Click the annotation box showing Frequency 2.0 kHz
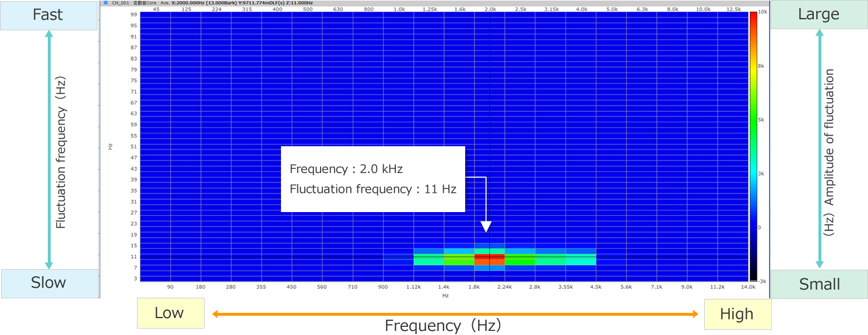868x335 pixels. tap(373, 179)
